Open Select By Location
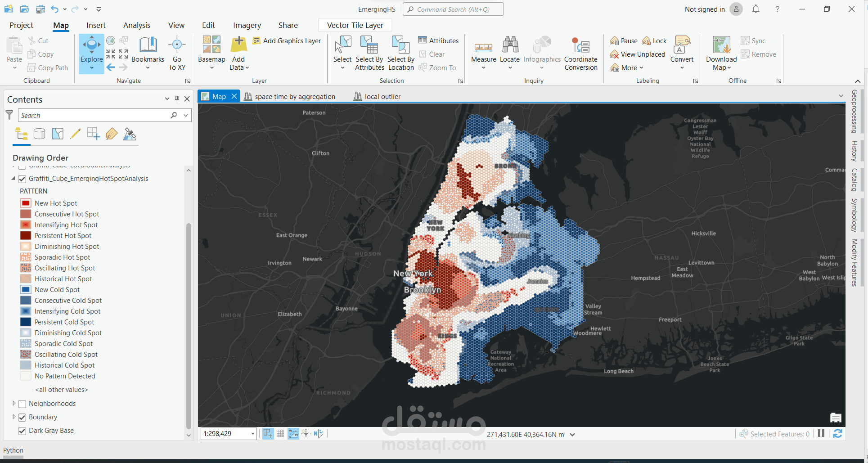868x463 pixels. coord(401,53)
